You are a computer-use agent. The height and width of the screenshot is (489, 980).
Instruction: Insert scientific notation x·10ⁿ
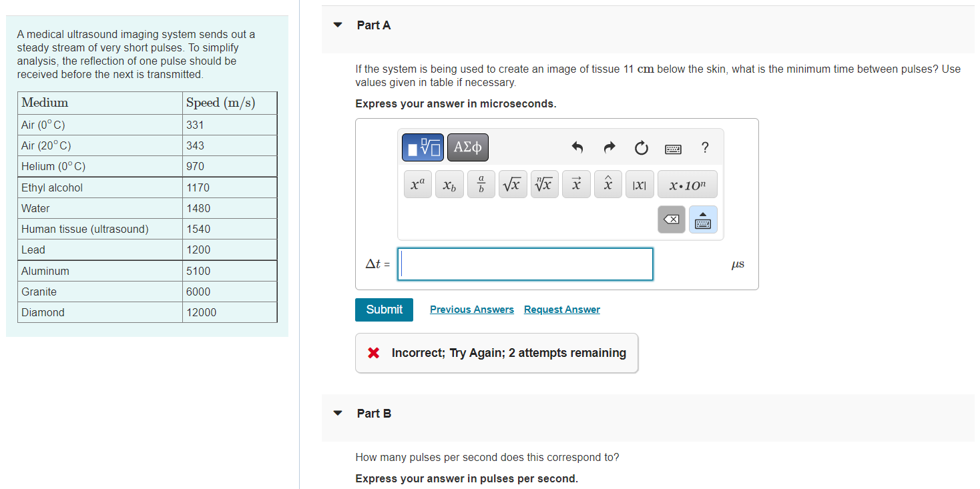[687, 185]
